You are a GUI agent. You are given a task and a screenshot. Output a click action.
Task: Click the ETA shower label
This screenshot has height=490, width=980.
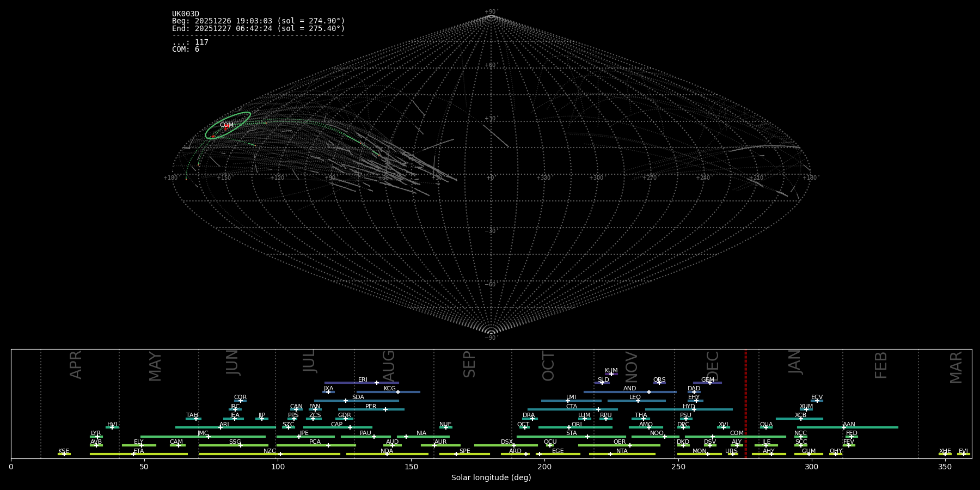pos(139,451)
